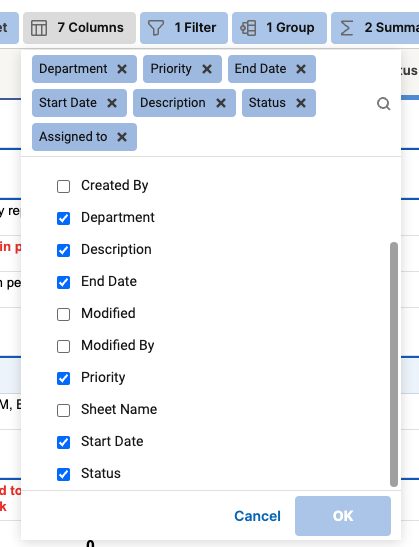Open the Summary settings tab

click(x=375, y=28)
